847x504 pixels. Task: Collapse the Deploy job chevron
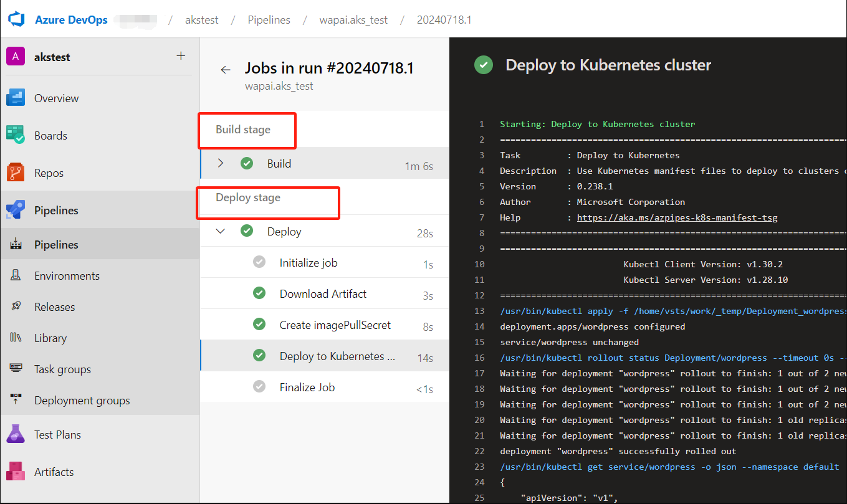[221, 231]
